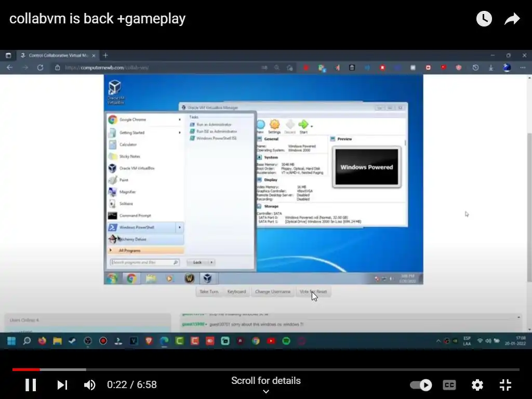
Task: Open Explorer folder in Windows 7 taskbar
Action: pos(151,278)
